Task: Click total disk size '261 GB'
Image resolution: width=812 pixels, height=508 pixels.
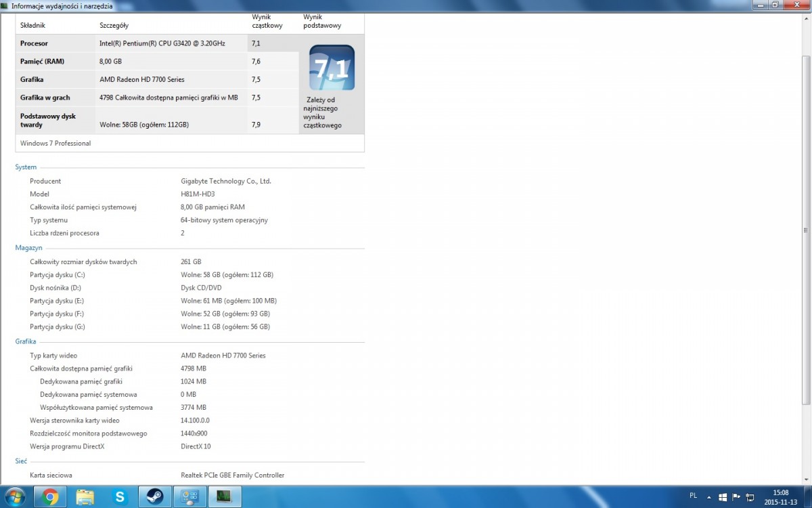Action: click(x=191, y=261)
